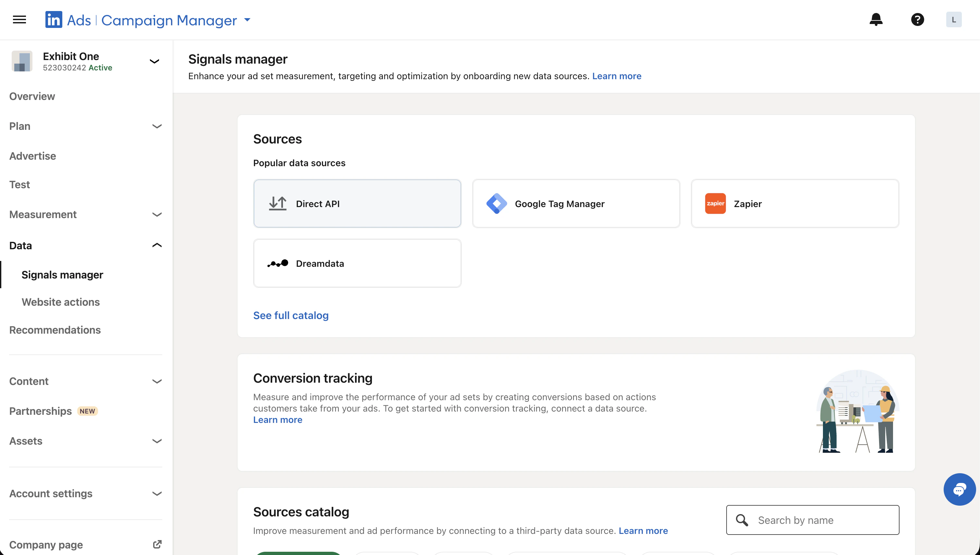Screen dimensions: 980x555
Task: Click the LinkedIn logo
Action: tap(53, 19)
